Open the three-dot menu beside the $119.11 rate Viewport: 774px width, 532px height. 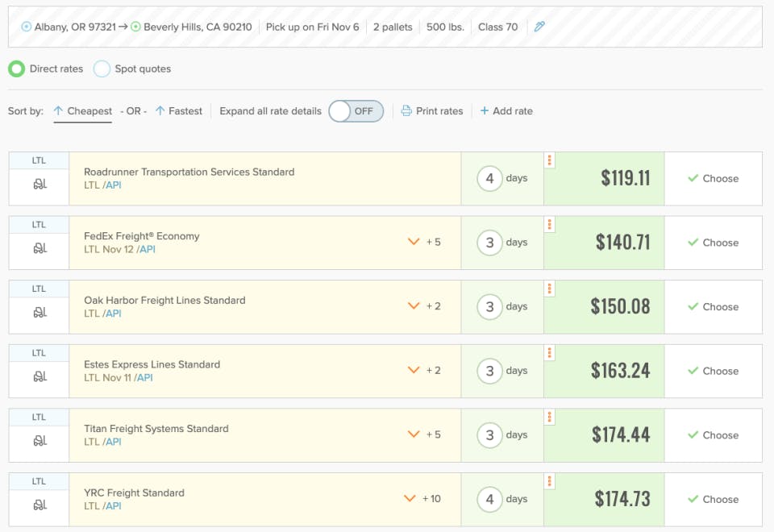(x=549, y=160)
